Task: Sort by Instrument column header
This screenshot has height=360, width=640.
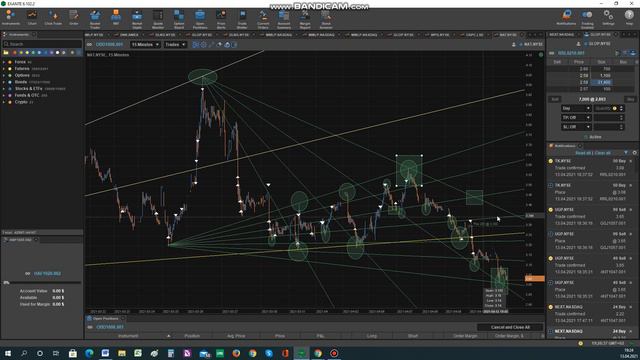Action: 128,336
